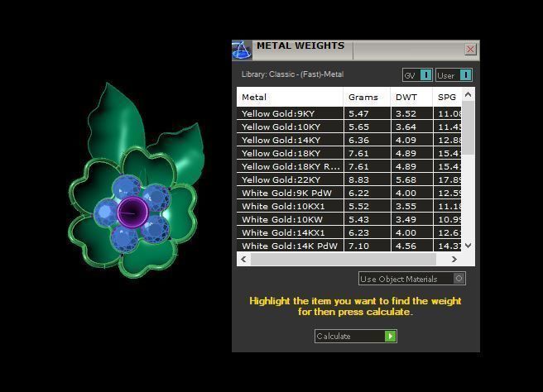Click the Library: Classic - (Fast)-Metal label
543x392 pixels.
coord(293,74)
